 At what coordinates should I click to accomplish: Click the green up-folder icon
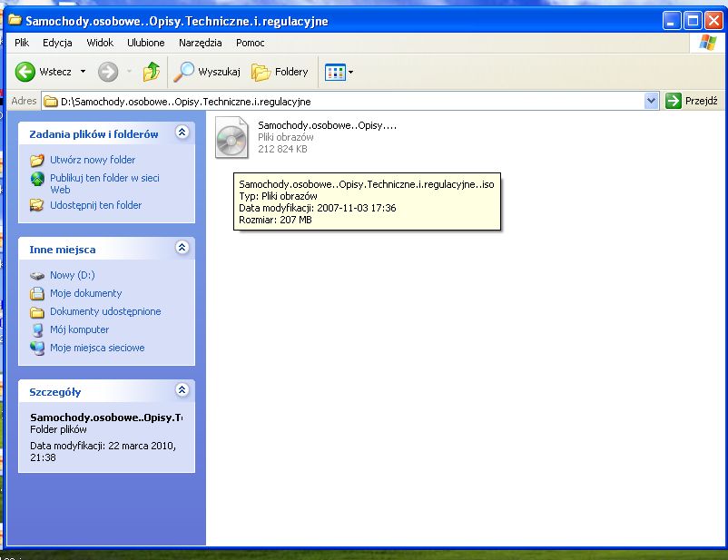click(152, 72)
